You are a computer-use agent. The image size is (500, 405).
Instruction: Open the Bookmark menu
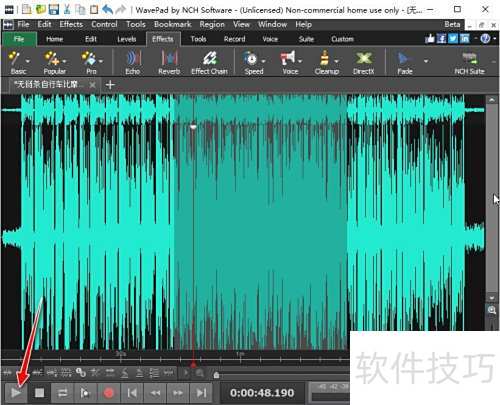coord(173,24)
